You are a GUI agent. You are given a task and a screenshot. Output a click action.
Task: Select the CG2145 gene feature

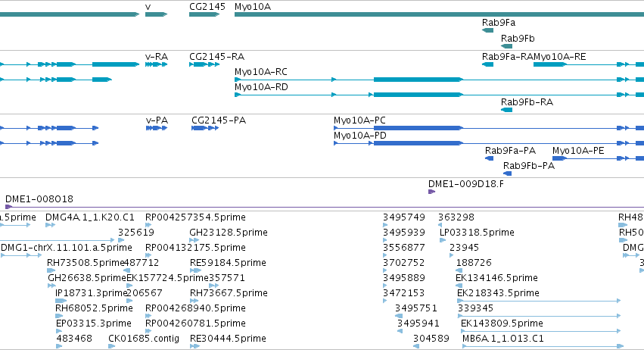pyautogui.click(x=204, y=14)
